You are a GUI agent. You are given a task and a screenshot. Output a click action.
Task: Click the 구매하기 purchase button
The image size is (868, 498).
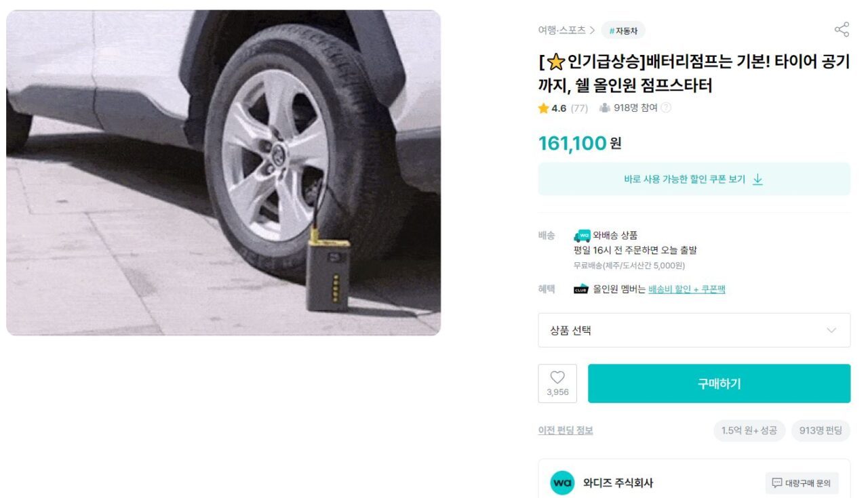coord(719,383)
